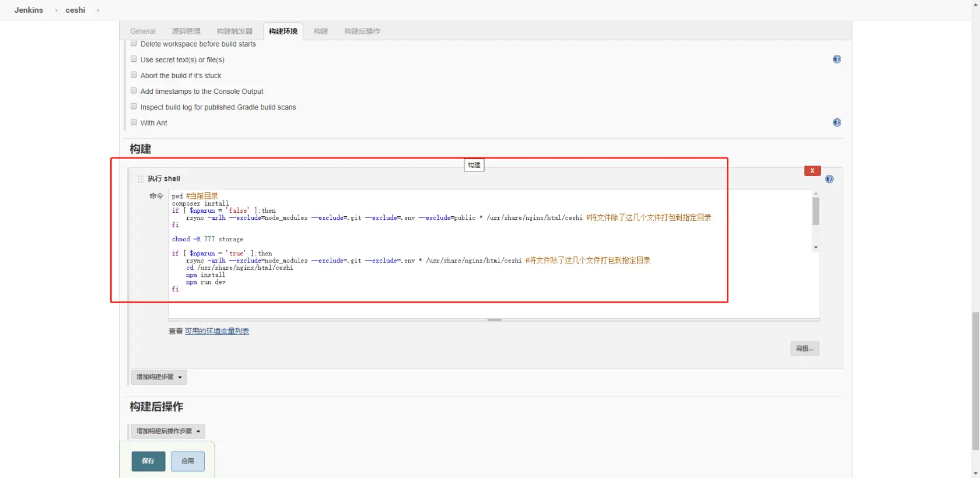Enable Add timestamps to the Console Output
This screenshot has width=980, height=478.
pyautogui.click(x=134, y=90)
